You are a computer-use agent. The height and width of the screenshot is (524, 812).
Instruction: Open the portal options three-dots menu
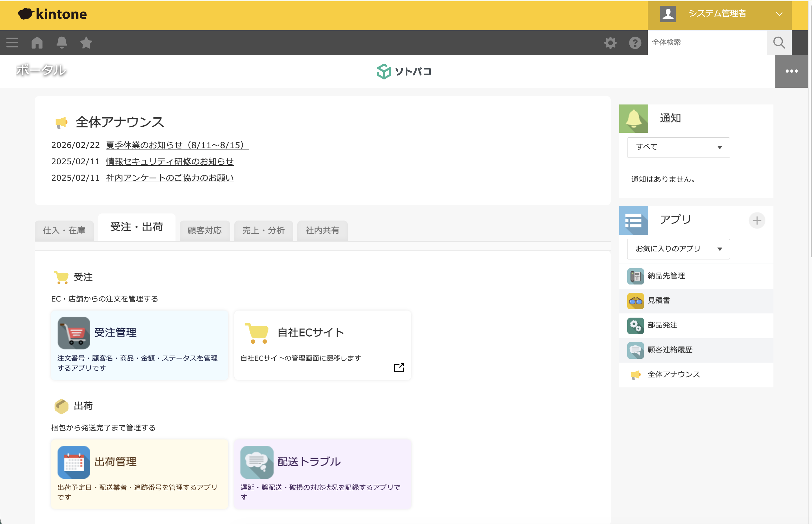click(791, 71)
